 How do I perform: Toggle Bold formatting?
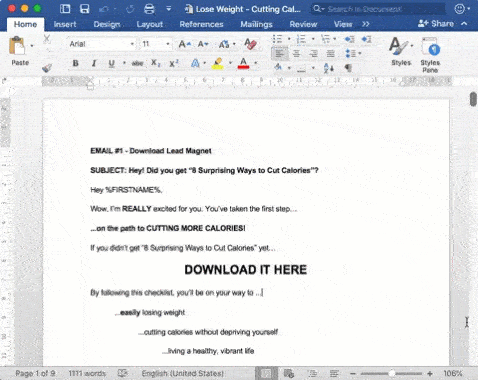click(x=76, y=63)
